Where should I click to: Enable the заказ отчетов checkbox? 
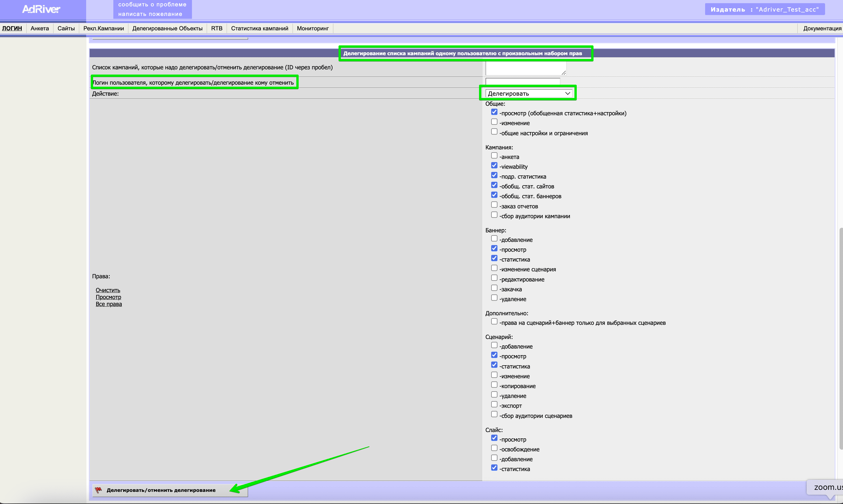point(494,205)
